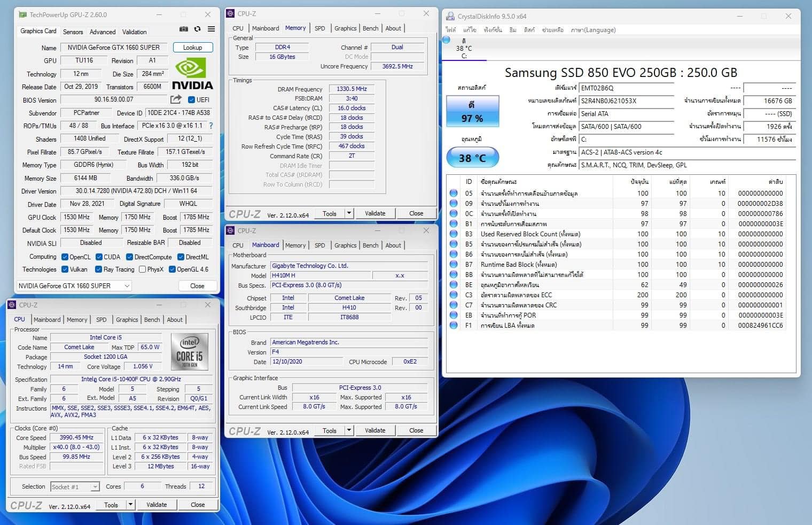Click status icon of attribute F1 row

coord(454,325)
